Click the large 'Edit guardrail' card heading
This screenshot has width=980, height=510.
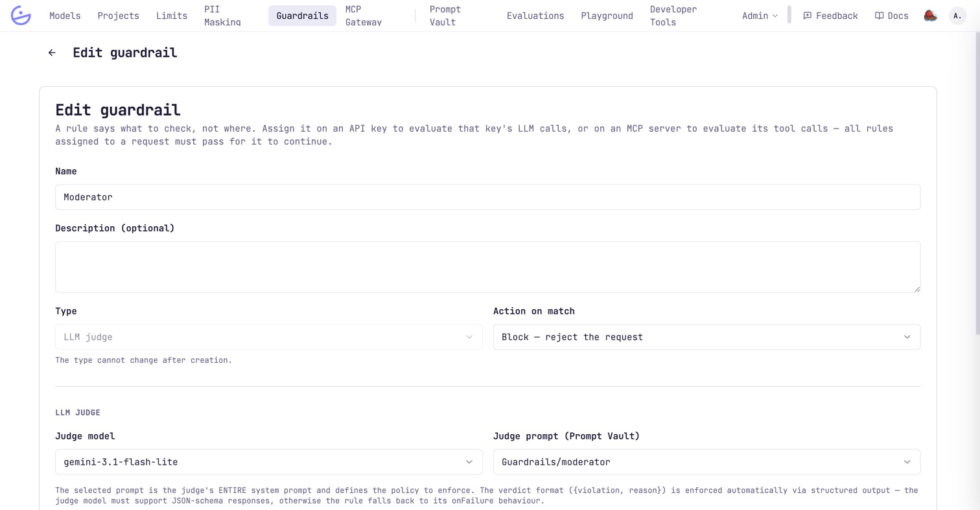pos(118,109)
